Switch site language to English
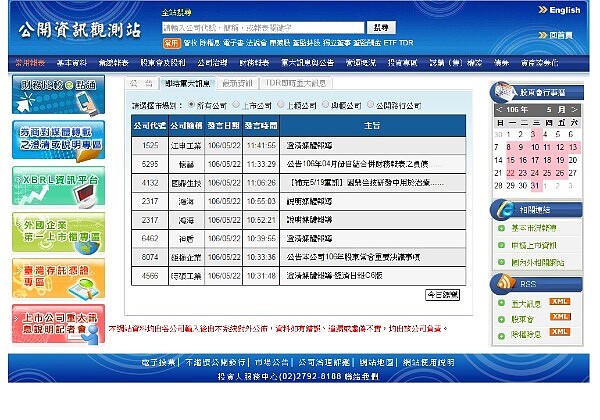The height and width of the screenshot is (420, 600). 564,10
